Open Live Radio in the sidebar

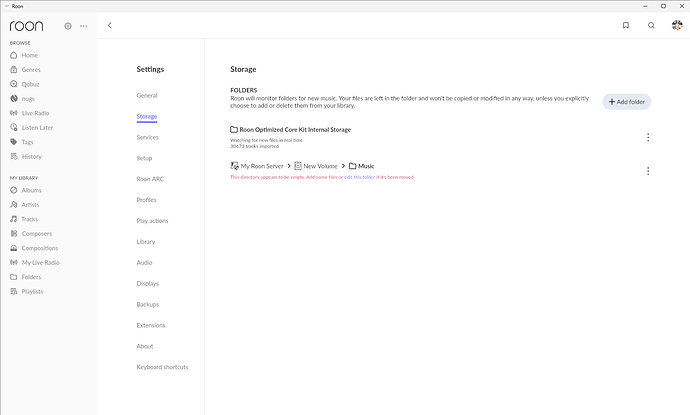click(x=37, y=113)
